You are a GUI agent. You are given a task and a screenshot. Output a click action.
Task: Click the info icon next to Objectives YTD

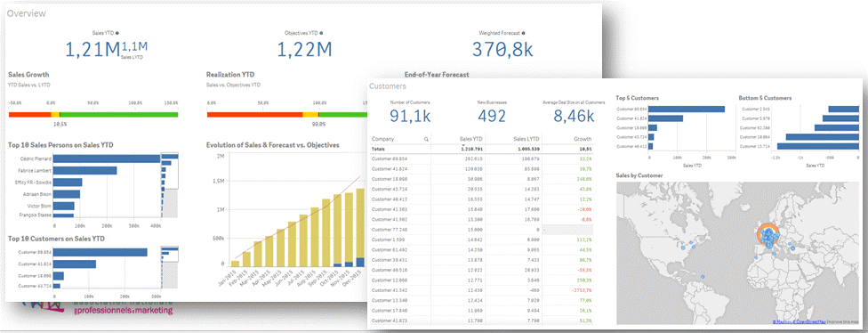321,33
